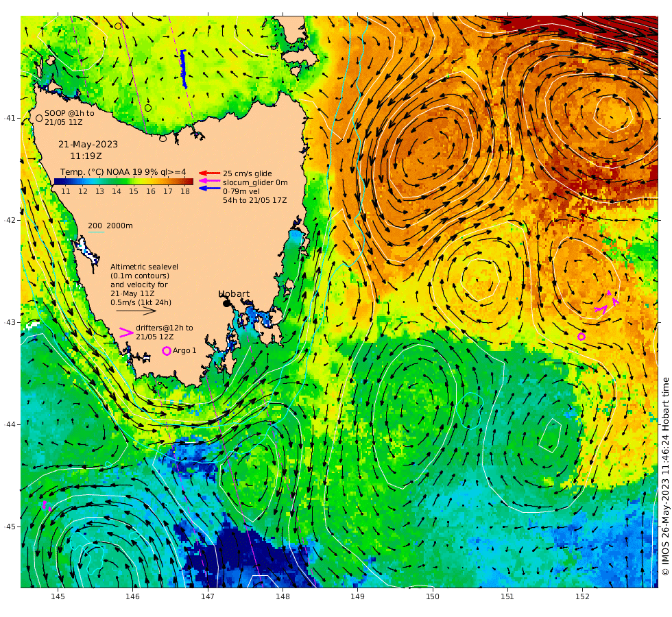This screenshot has width=672, height=617.
Task: Click the blue glider track in Bass Strait
Action: coord(184,69)
